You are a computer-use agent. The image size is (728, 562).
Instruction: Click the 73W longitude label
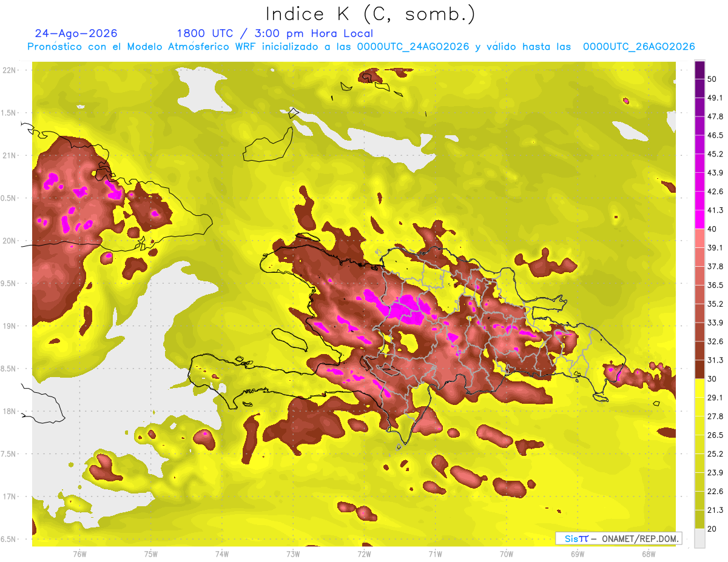(x=293, y=554)
